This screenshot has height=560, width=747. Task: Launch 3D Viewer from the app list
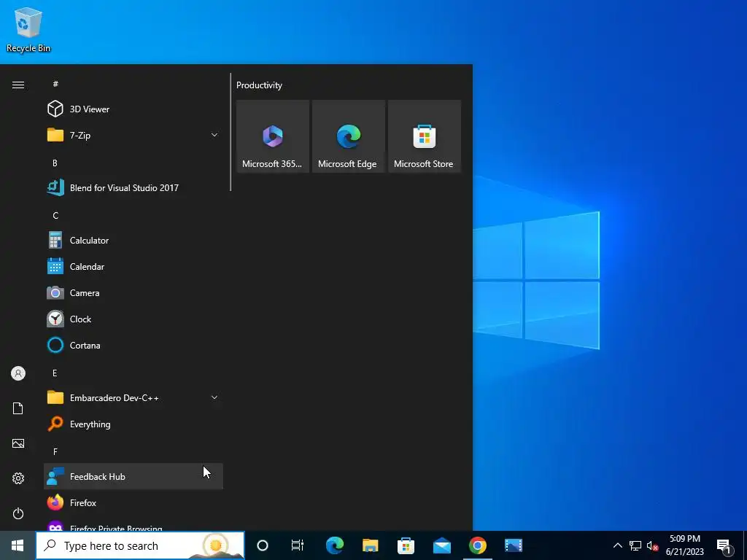click(x=133, y=109)
